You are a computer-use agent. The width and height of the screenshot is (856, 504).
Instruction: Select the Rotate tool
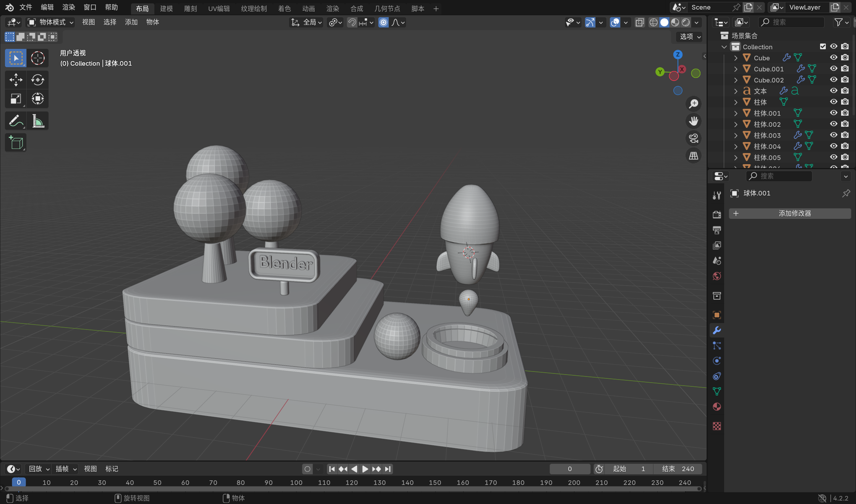coord(37,80)
